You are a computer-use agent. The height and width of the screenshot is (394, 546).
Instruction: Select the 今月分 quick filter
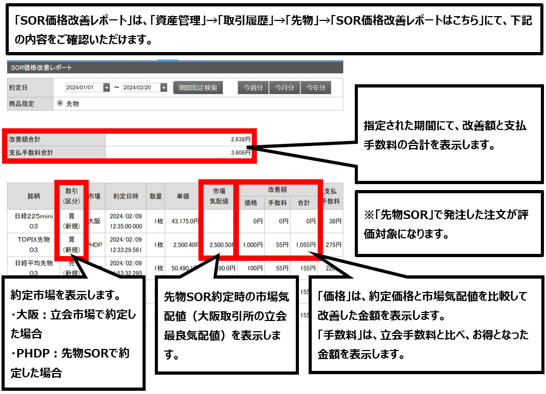pos(284,88)
